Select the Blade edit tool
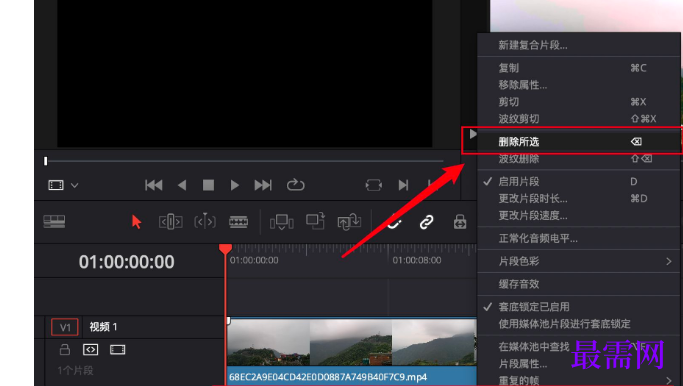The width and height of the screenshot is (683, 386). click(239, 222)
